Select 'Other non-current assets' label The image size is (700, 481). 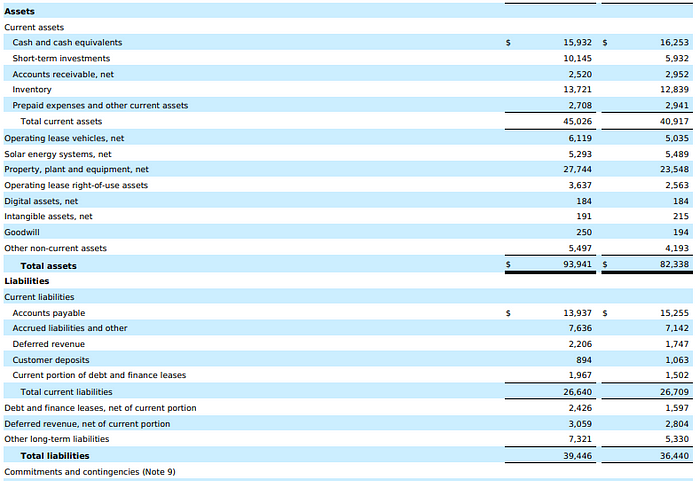[55, 248]
